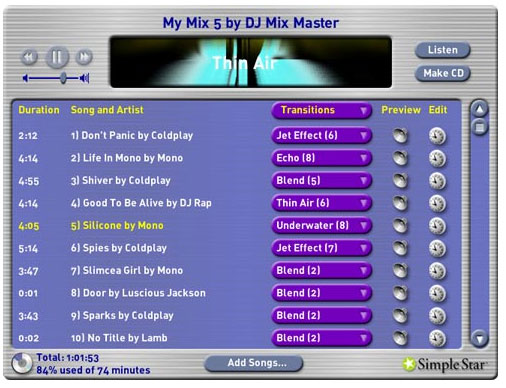
Task: Click the SimpleStar logo
Action: [x=444, y=364]
